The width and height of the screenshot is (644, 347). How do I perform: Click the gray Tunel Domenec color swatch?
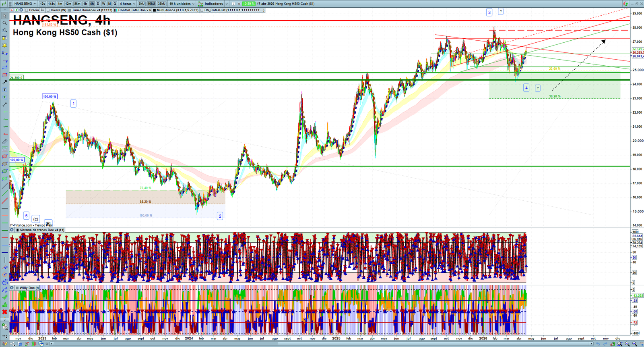70,10
